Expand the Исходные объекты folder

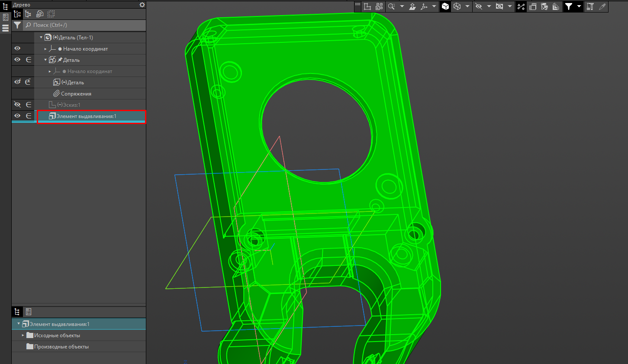pyautogui.click(x=23, y=335)
